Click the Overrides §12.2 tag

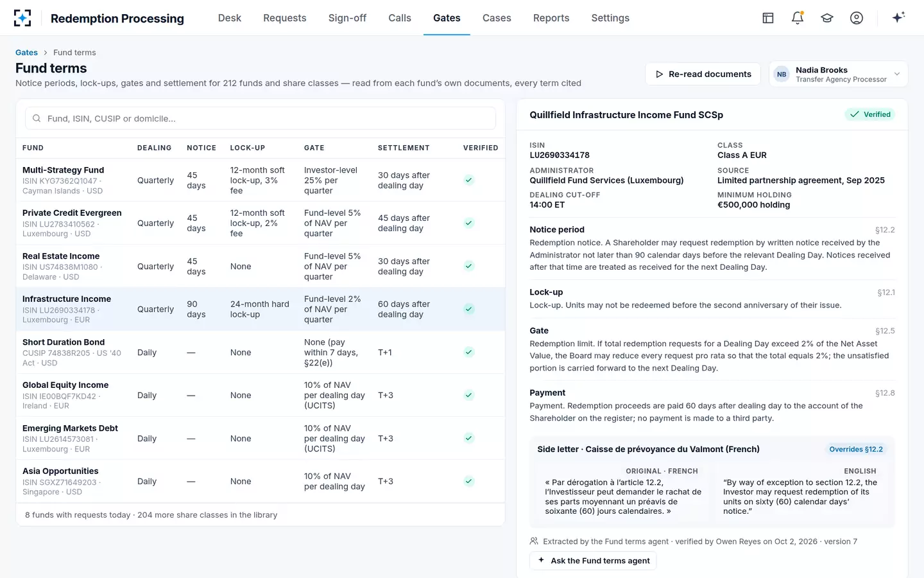856,450
